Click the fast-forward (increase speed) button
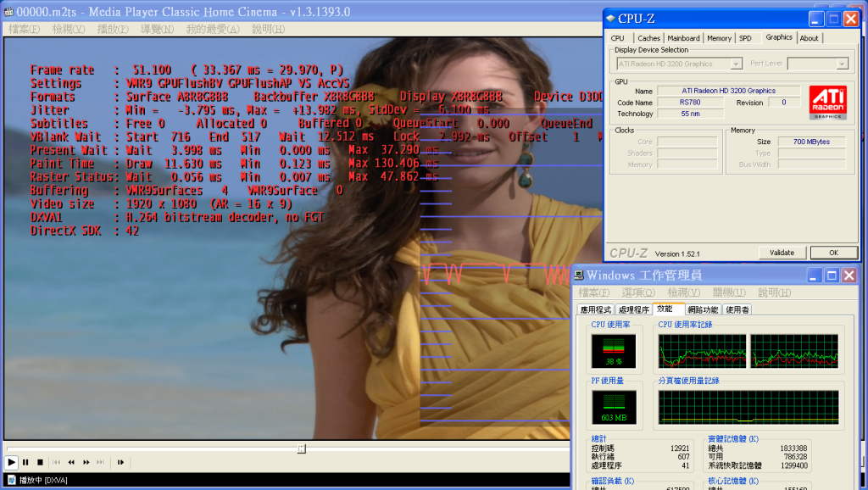 click(x=86, y=462)
